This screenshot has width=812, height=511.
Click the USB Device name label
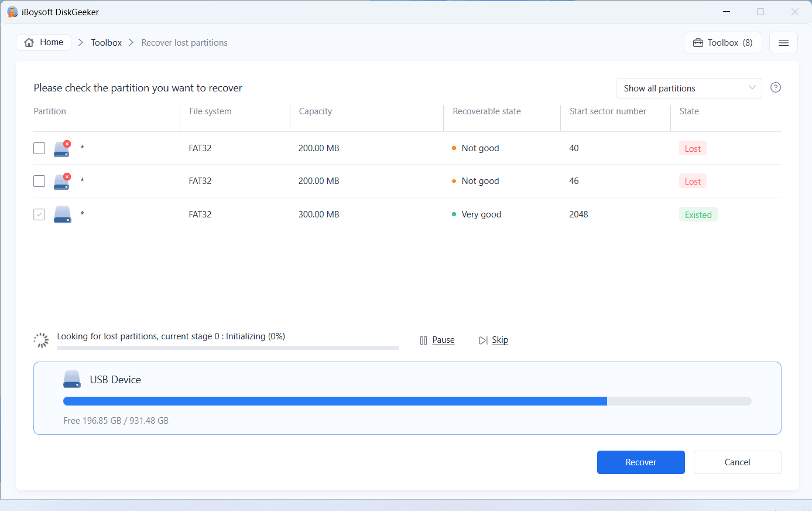115,380
